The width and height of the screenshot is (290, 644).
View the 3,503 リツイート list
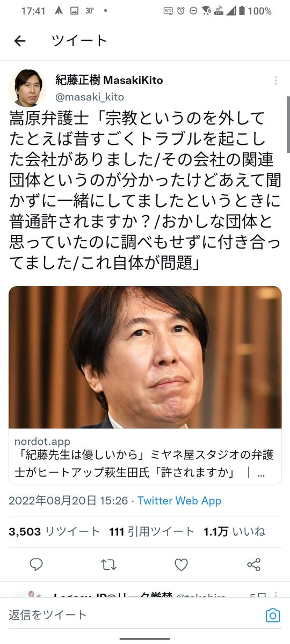coord(54,531)
